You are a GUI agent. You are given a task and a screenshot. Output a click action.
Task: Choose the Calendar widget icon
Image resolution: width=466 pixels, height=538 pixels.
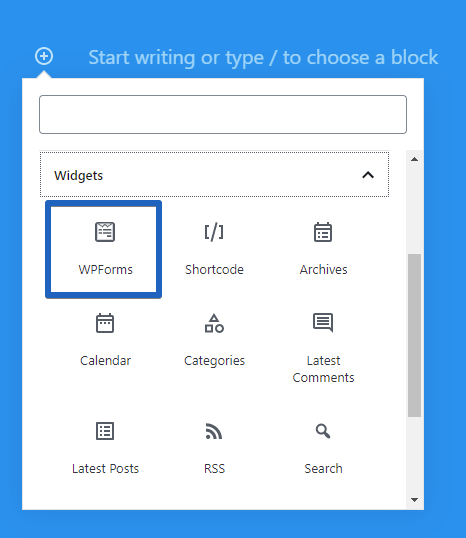[x=105, y=323]
